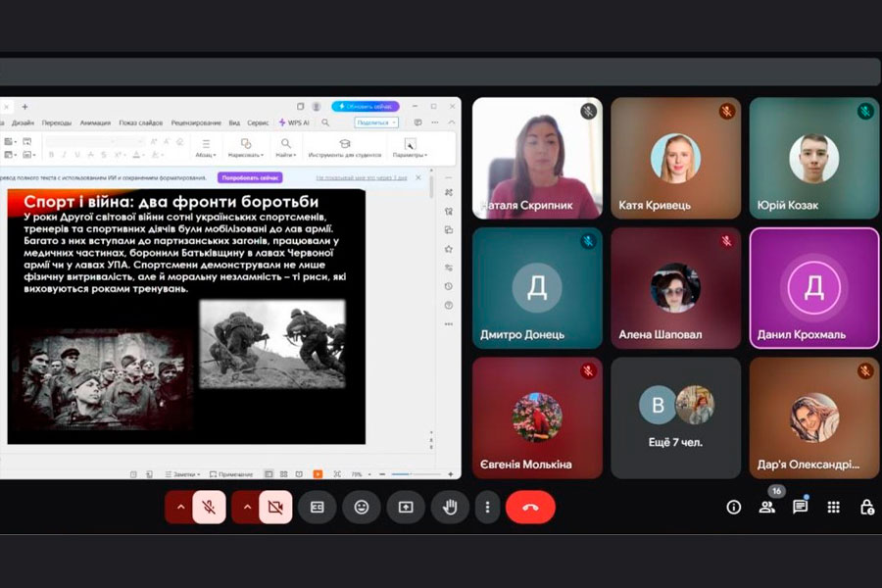Open more options three-dot menu
This screenshot has width=882, height=588.
click(487, 507)
